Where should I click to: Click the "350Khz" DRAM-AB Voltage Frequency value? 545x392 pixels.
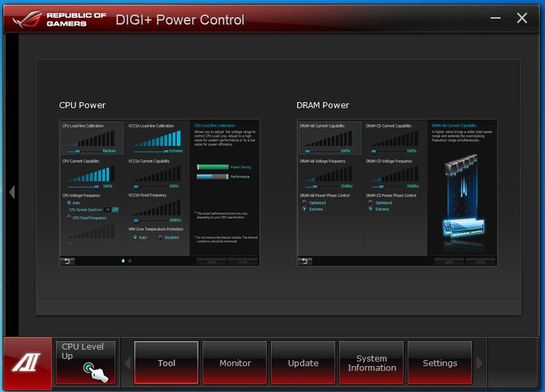coord(347,186)
